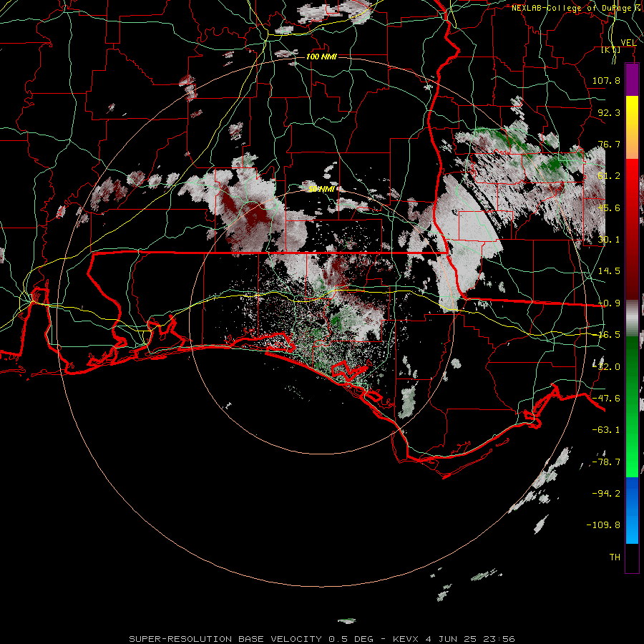Pick the purple segment of the velocity color bar

(632, 79)
